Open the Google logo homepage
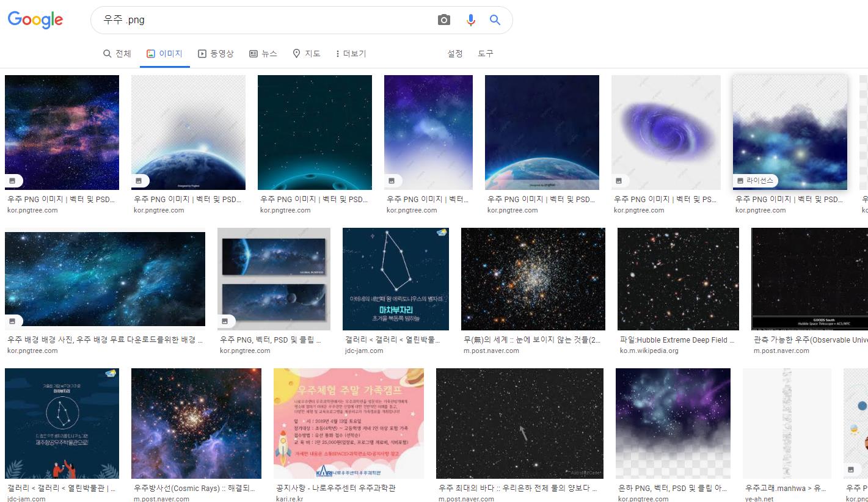This screenshot has height=502, width=868. [x=35, y=20]
